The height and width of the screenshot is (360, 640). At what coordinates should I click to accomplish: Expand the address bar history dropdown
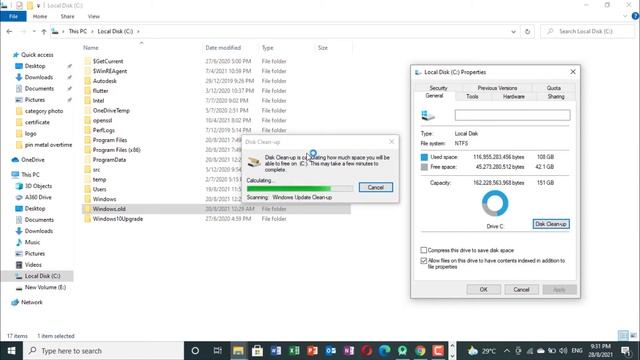(x=513, y=31)
